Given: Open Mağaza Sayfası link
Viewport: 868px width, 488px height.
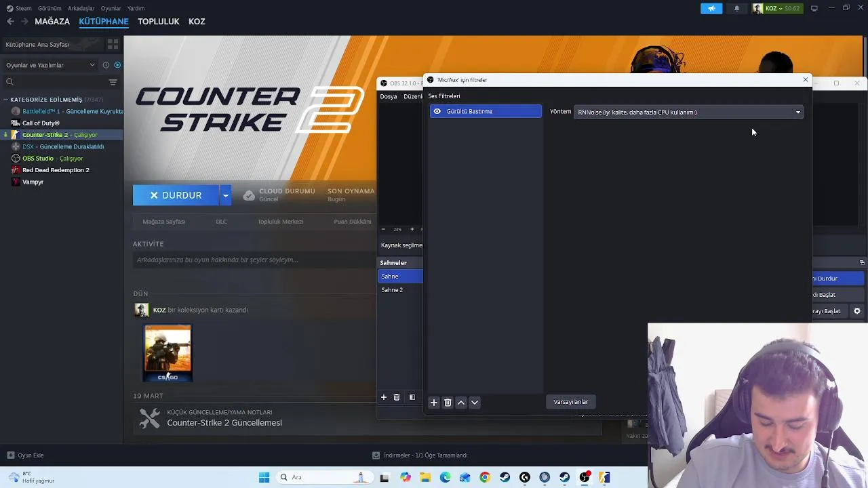Looking at the screenshot, I should (x=164, y=222).
